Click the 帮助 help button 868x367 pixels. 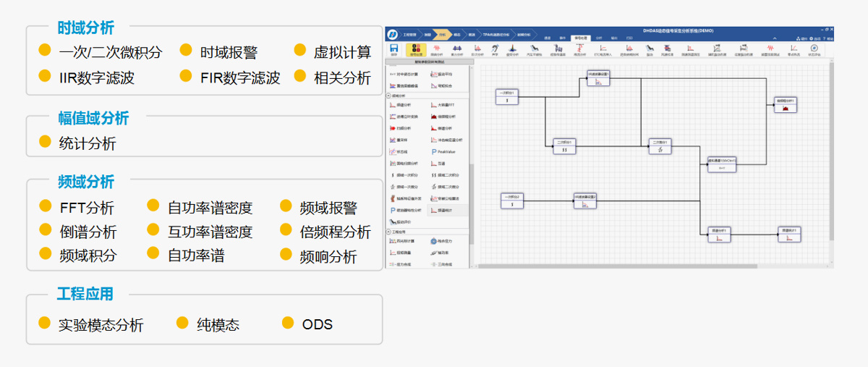pyautogui.click(x=828, y=38)
